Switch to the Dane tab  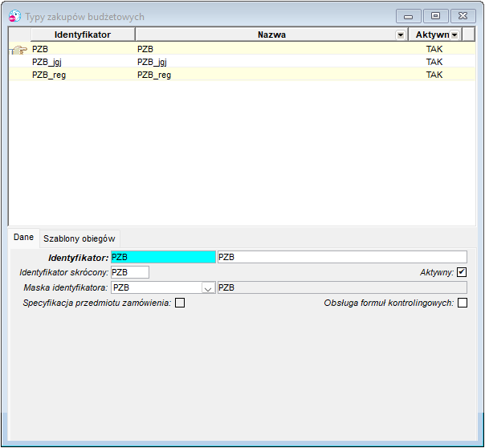23,237
